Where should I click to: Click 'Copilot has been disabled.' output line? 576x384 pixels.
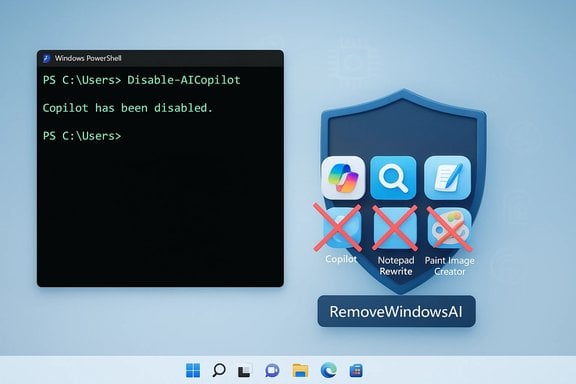point(127,108)
